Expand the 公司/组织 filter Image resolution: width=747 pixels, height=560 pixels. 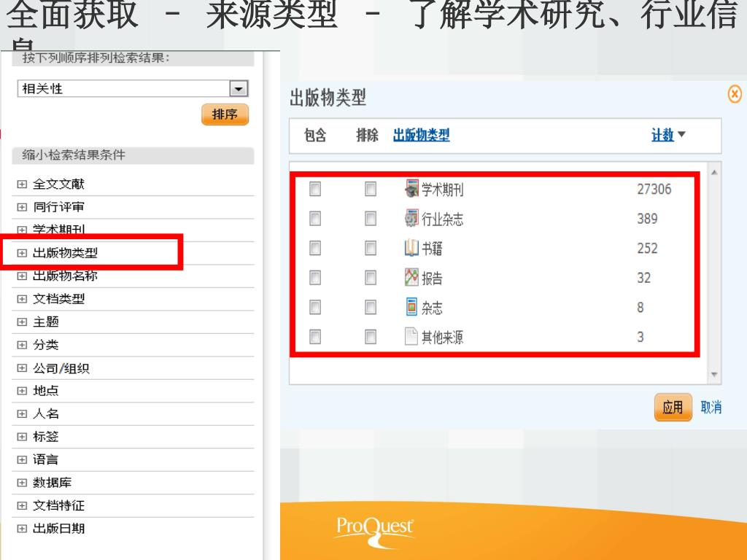22,368
